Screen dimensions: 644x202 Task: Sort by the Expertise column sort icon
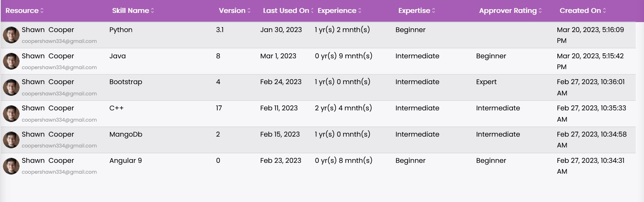[434, 11]
